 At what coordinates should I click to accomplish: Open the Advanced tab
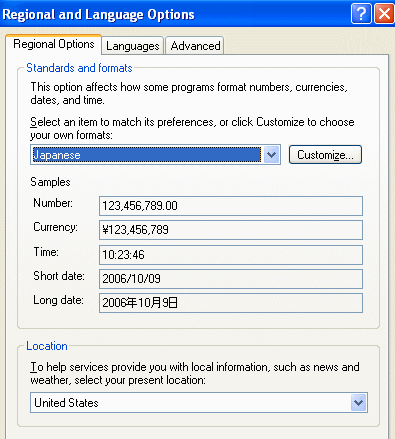coord(195,45)
